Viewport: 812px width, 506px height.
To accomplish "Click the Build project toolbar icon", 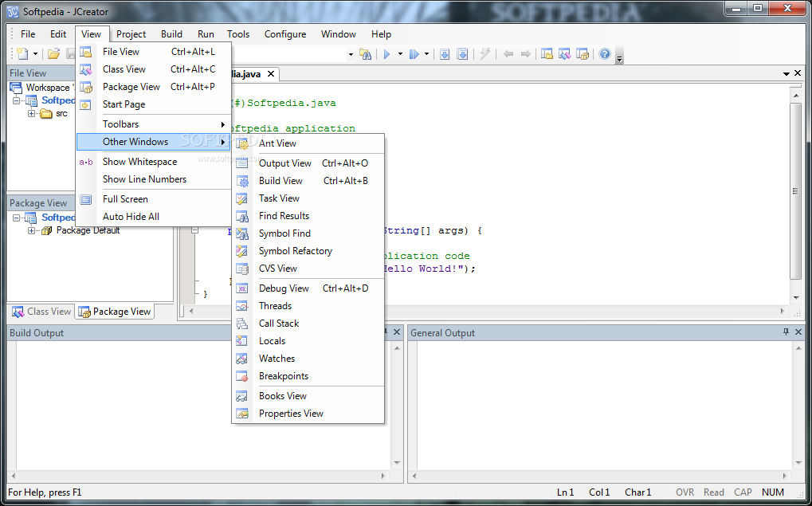I will tap(445, 54).
